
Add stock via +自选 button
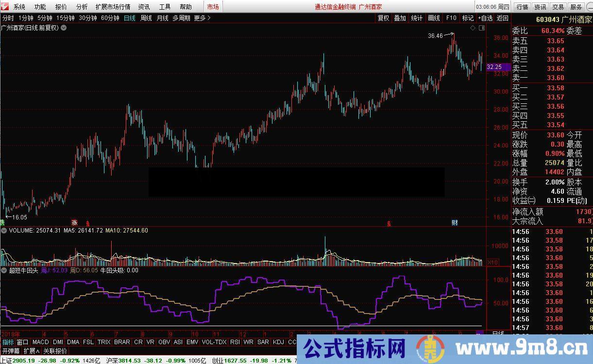[485, 18]
